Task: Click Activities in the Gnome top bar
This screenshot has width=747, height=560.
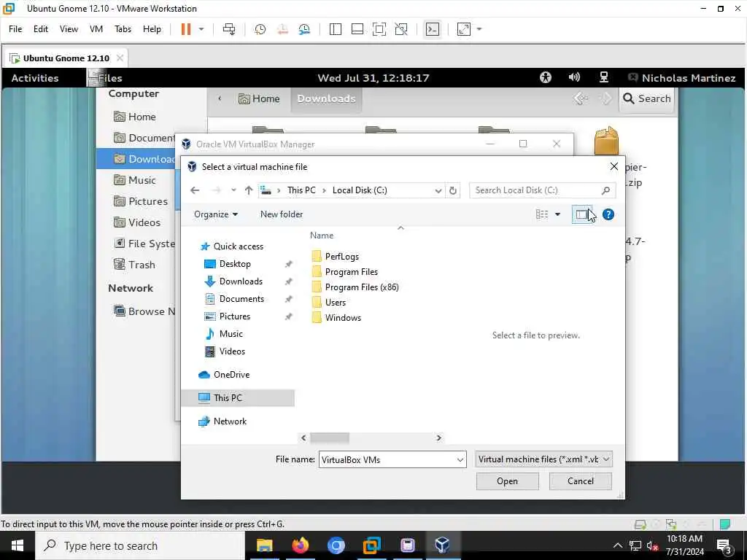Action: pos(35,78)
